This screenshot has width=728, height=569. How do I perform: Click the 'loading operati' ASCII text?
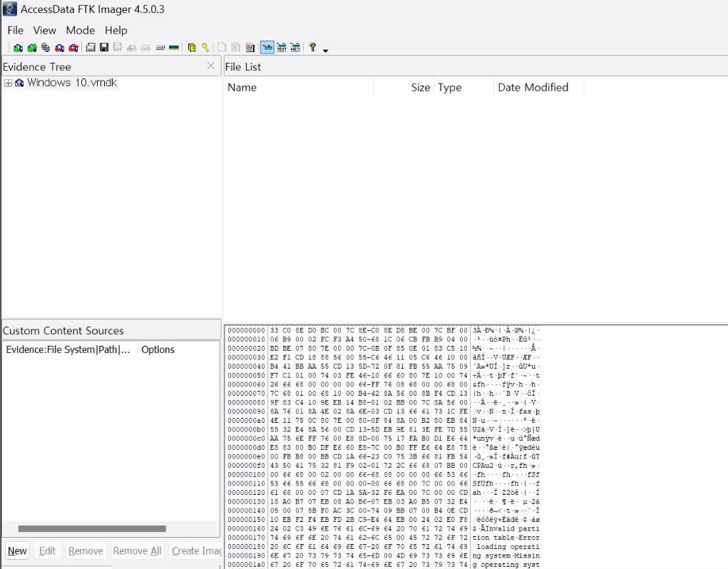[x=508, y=547]
